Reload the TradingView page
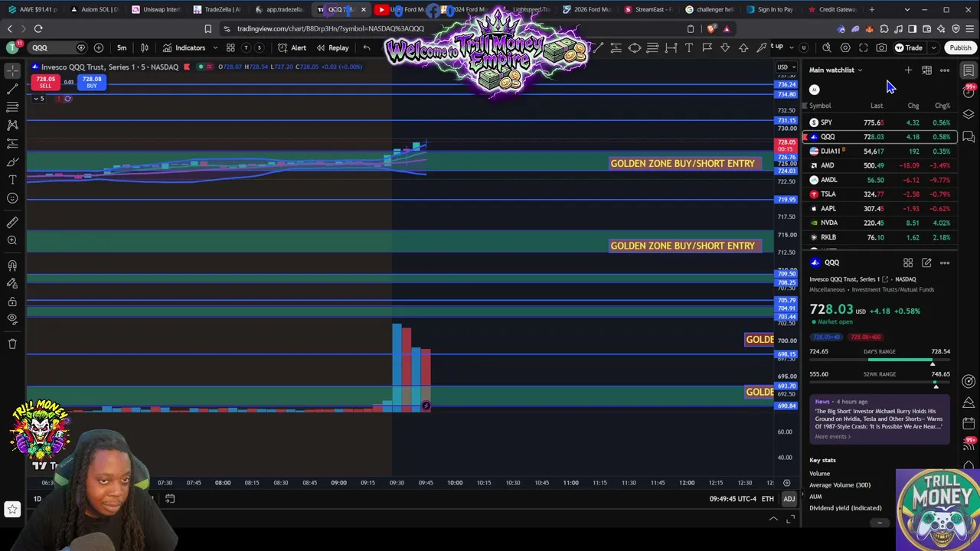This screenshot has width=980, height=551. pos(38,29)
